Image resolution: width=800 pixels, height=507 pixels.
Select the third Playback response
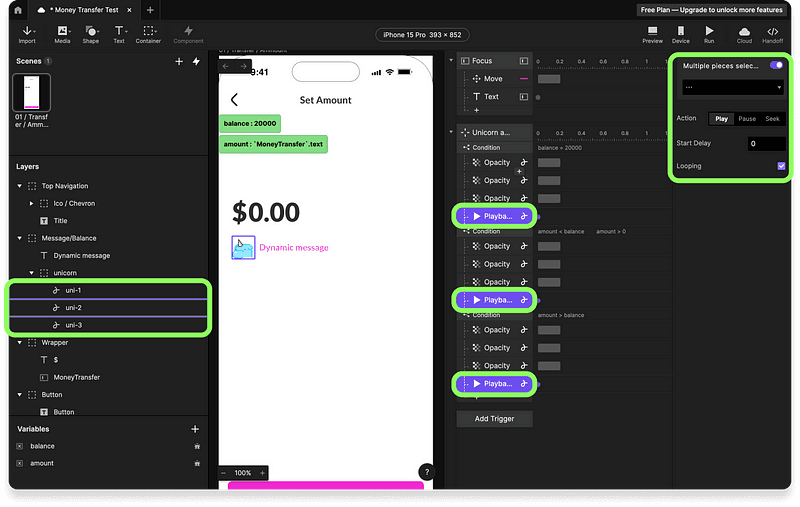click(494, 384)
